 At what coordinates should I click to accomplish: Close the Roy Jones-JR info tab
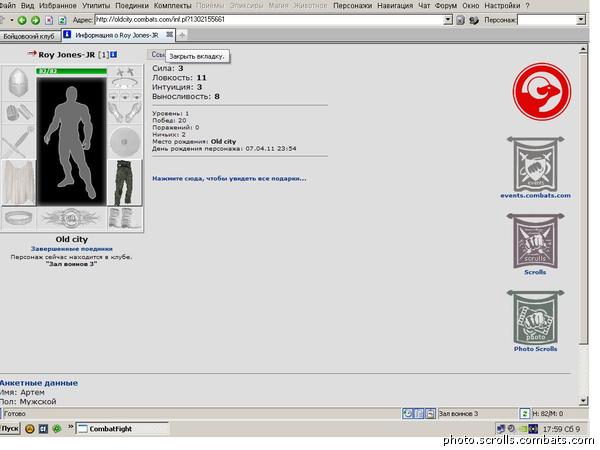point(169,35)
